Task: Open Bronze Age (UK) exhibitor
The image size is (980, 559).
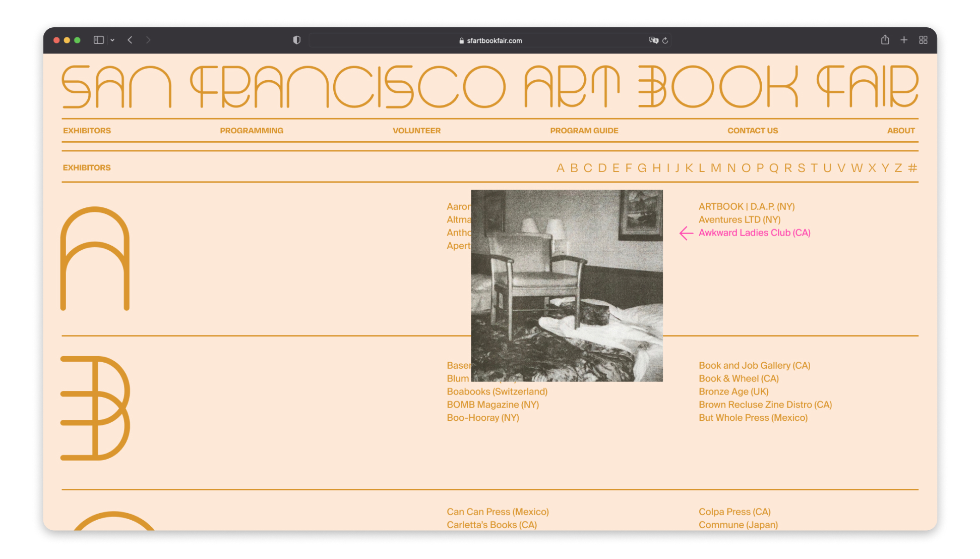Action: coord(733,392)
